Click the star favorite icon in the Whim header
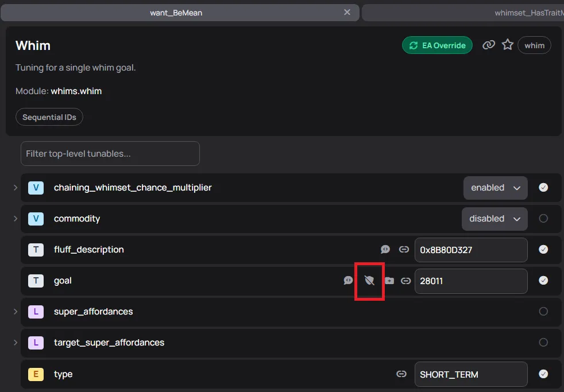 pyautogui.click(x=508, y=45)
